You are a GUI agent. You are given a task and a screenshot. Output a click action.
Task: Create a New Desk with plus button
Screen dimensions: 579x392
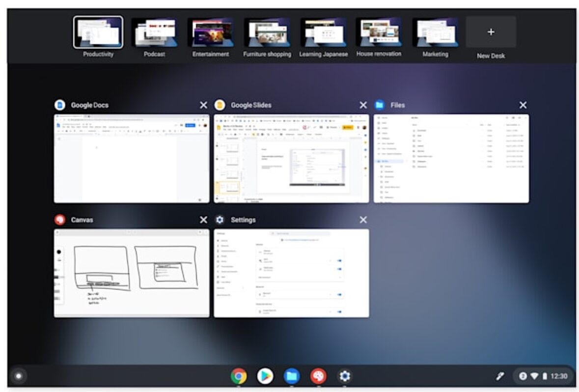[491, 32]
